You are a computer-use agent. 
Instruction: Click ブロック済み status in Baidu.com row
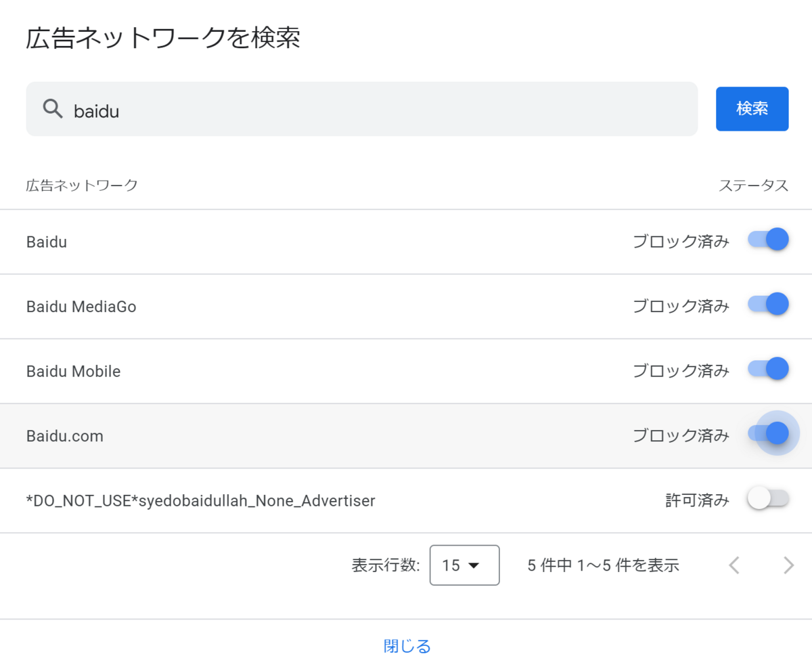(x=681, y=436)
